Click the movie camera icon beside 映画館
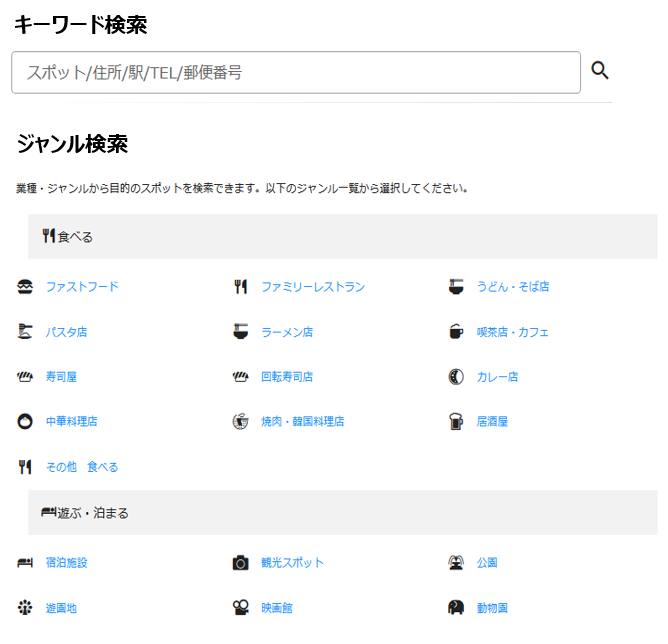This screenshot has width=668, height=644. click(x=240, y=608)
